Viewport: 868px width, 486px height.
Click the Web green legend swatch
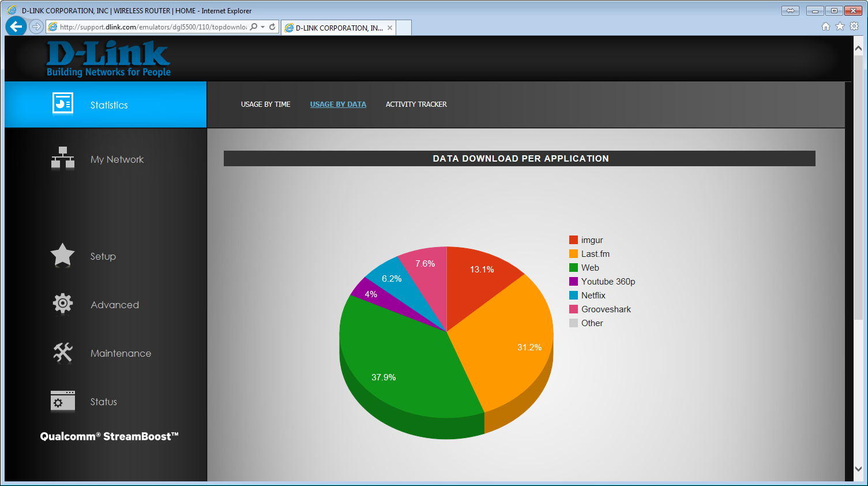573,268
